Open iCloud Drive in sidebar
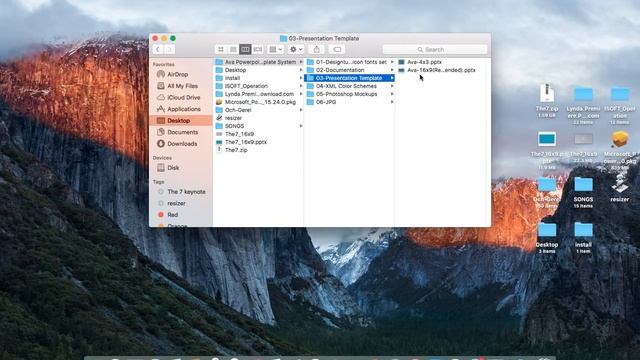 tap(183, 98)
